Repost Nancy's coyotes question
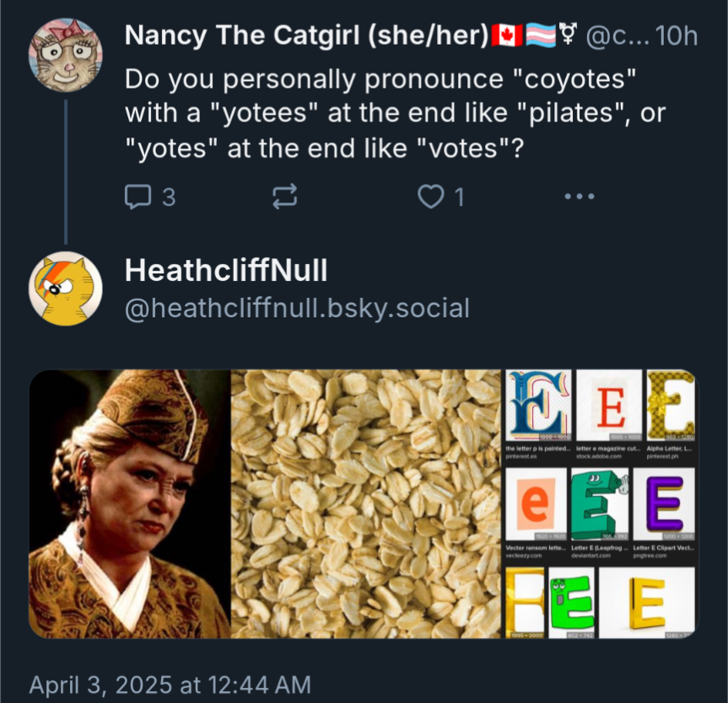This screenshot has height=703, width=728. tap(285, 197)
